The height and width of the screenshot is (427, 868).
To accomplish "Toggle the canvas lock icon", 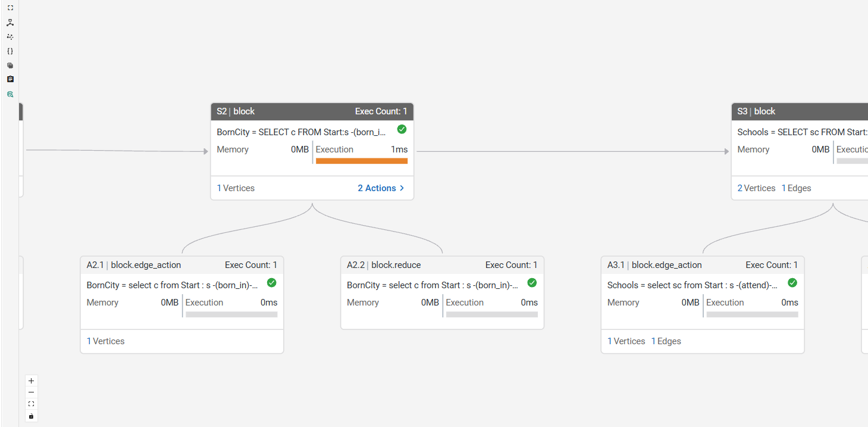I will 32,416.
